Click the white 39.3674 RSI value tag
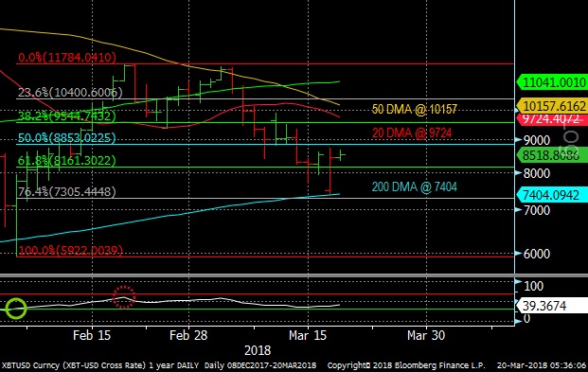 point(552,306)
